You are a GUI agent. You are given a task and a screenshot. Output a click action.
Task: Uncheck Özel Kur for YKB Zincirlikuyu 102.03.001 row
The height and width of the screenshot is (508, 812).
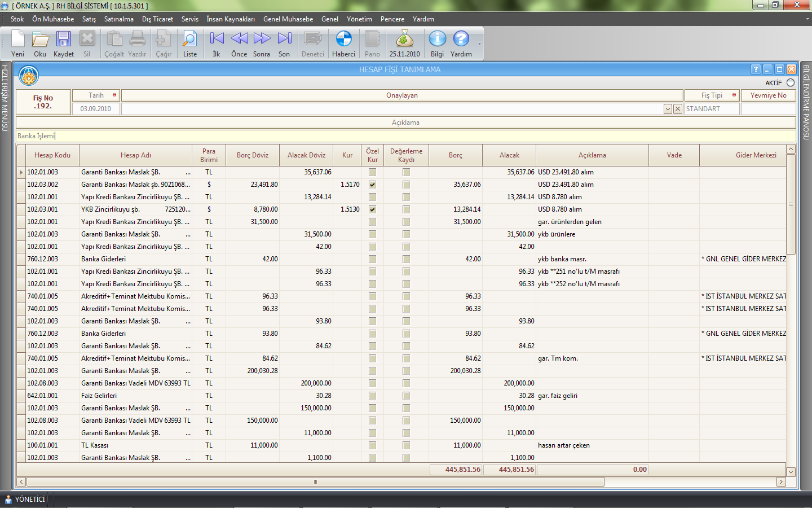point(372,209)
